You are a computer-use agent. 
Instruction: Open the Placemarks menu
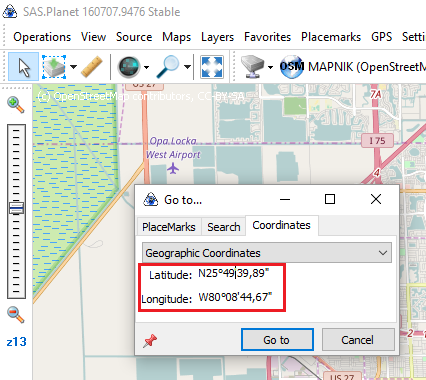coord(331,37)
